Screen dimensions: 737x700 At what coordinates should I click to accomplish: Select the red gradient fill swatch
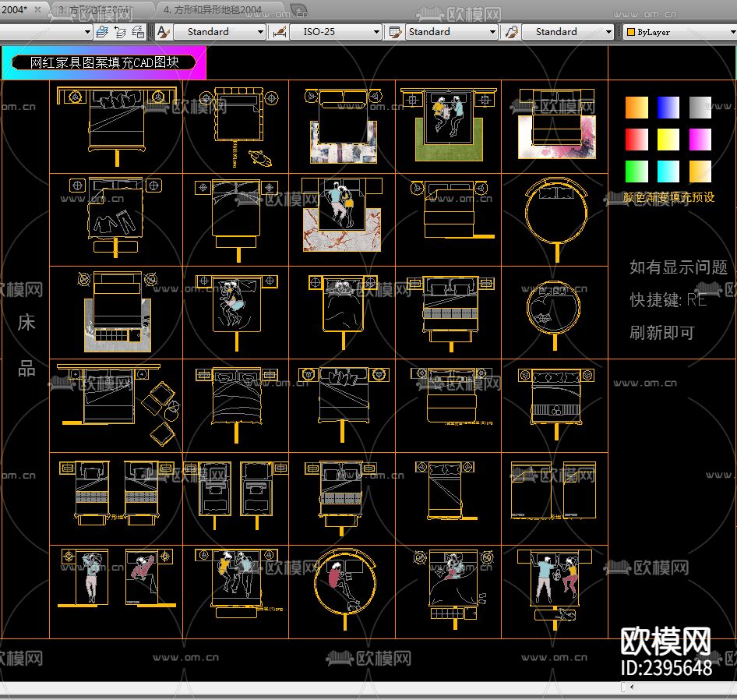click(x=636, y=140)
